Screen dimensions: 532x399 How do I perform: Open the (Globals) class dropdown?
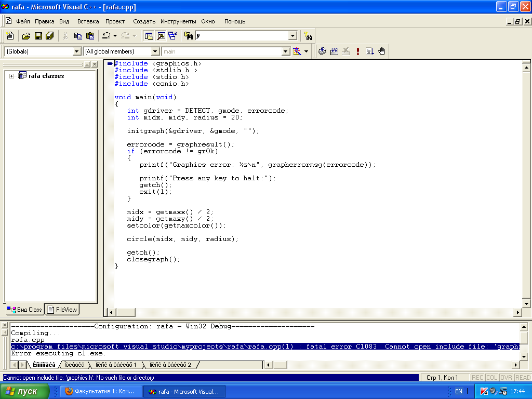click(77, 51)
